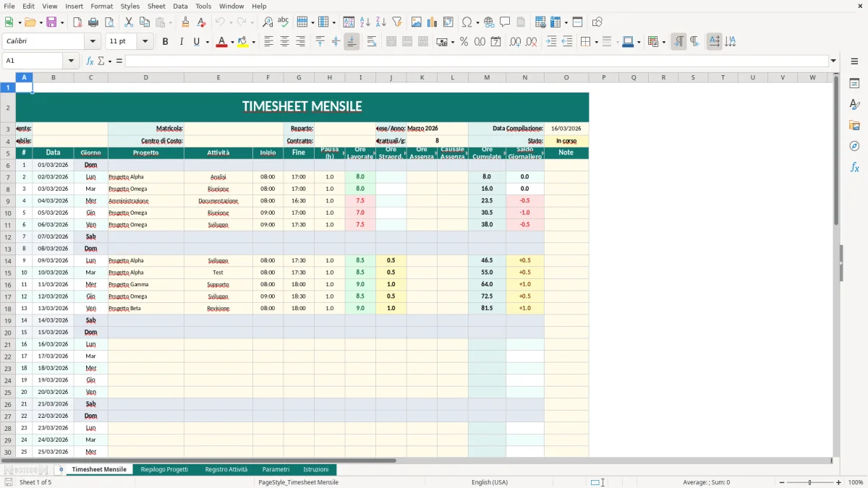The height and width of the screenshot is (488, 868).
Task: Open font color dropdown arrow
Action: pos(232,42)
